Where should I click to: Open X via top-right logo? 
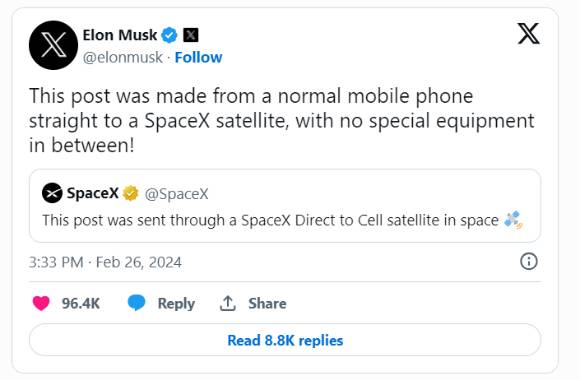(x=528, y=34)
